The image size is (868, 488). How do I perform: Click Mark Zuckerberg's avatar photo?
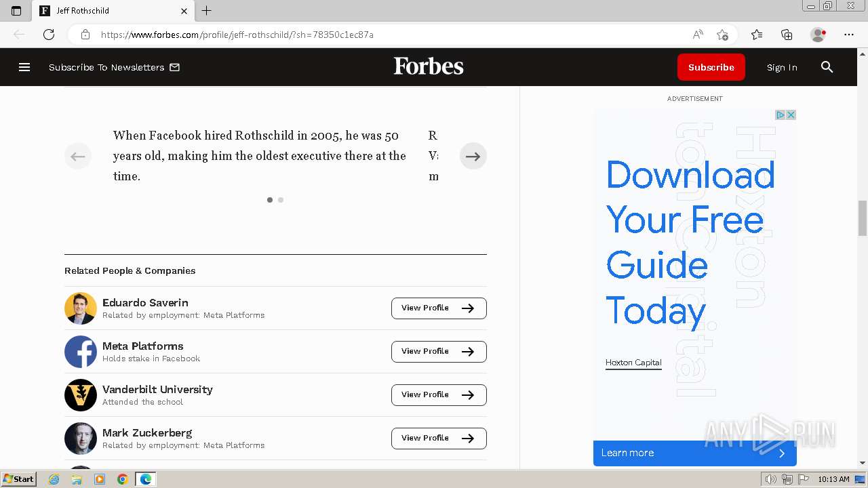(x=81, y=439)
